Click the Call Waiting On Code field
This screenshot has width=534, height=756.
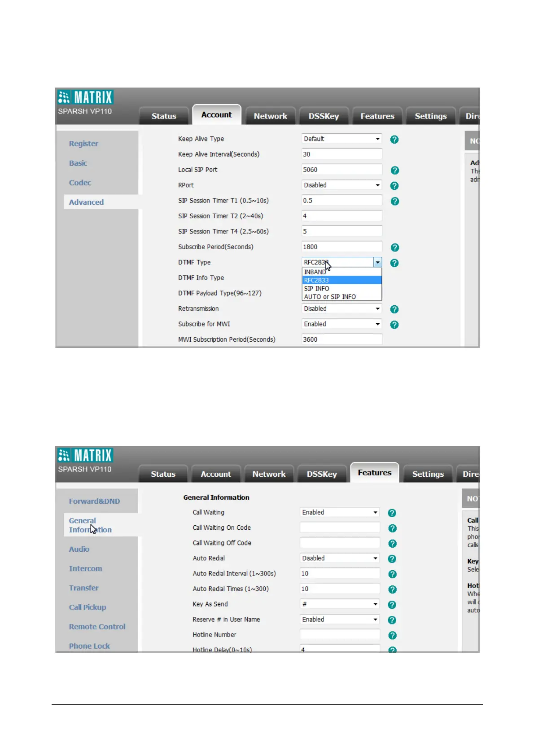point(340,527)
